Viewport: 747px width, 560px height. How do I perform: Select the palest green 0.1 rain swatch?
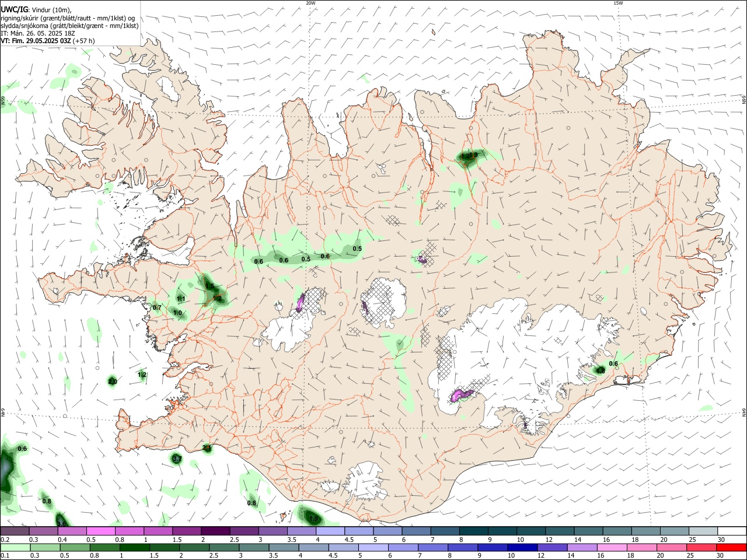(x=16, y=547)
